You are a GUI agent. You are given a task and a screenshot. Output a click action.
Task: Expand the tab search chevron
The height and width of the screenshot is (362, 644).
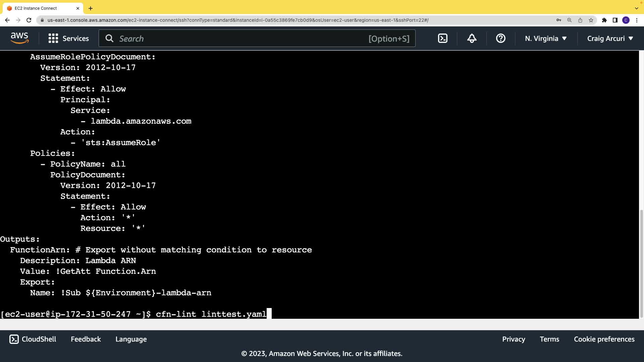(636, 8)
